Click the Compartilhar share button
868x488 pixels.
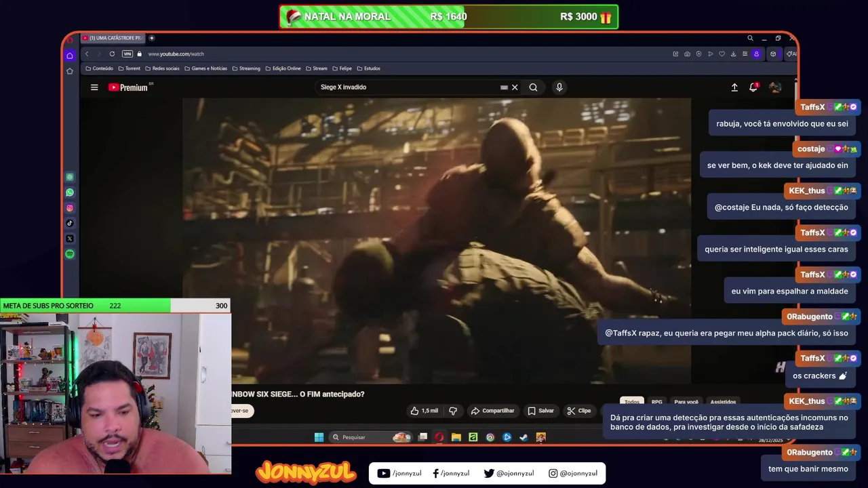click(493, 411)
